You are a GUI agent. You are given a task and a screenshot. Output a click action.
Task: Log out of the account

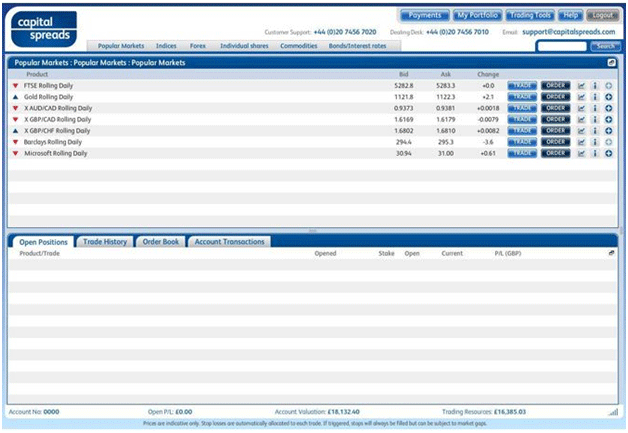pyautogui.click(x=603, y=15)
